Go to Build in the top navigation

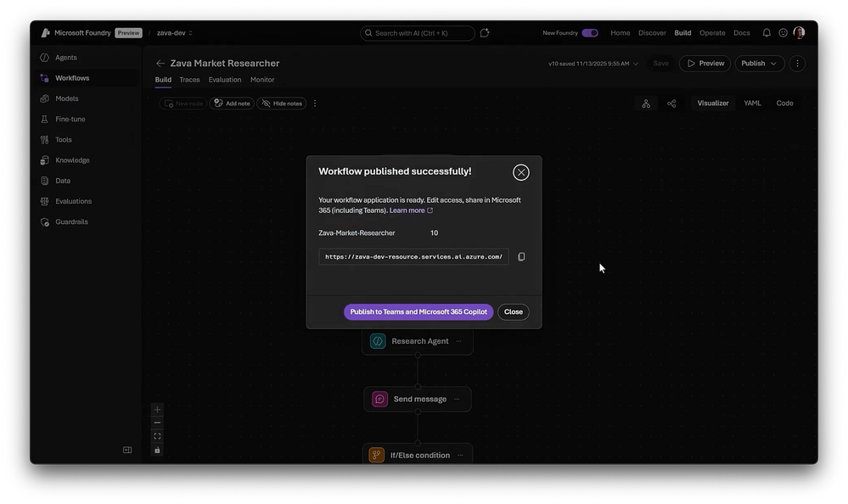coord(682,33)
